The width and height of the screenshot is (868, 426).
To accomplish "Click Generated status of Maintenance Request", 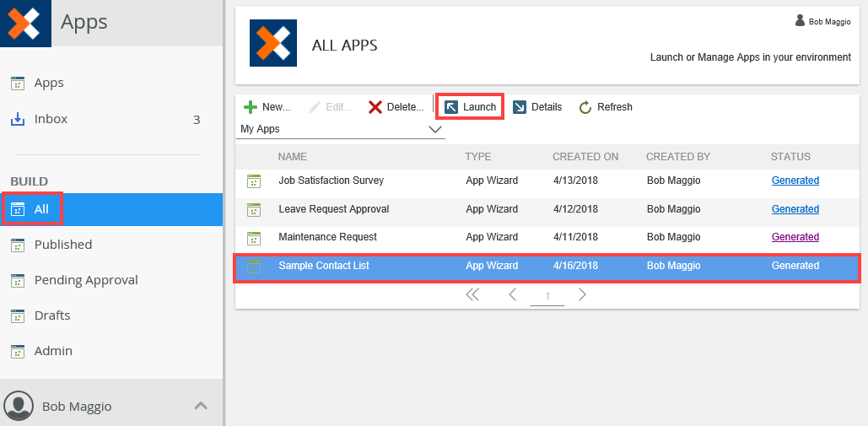I will coord(795,237).
